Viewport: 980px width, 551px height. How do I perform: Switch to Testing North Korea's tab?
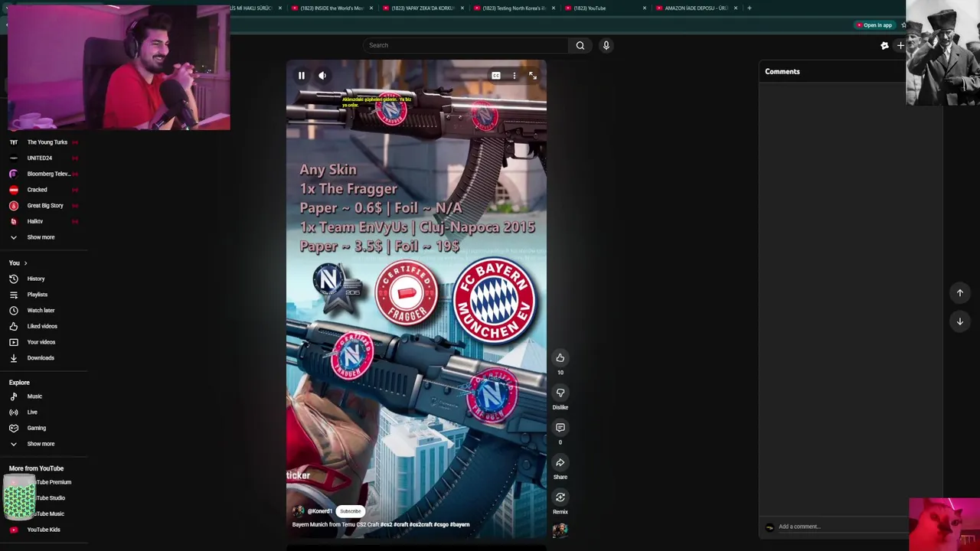coord(513,8)
